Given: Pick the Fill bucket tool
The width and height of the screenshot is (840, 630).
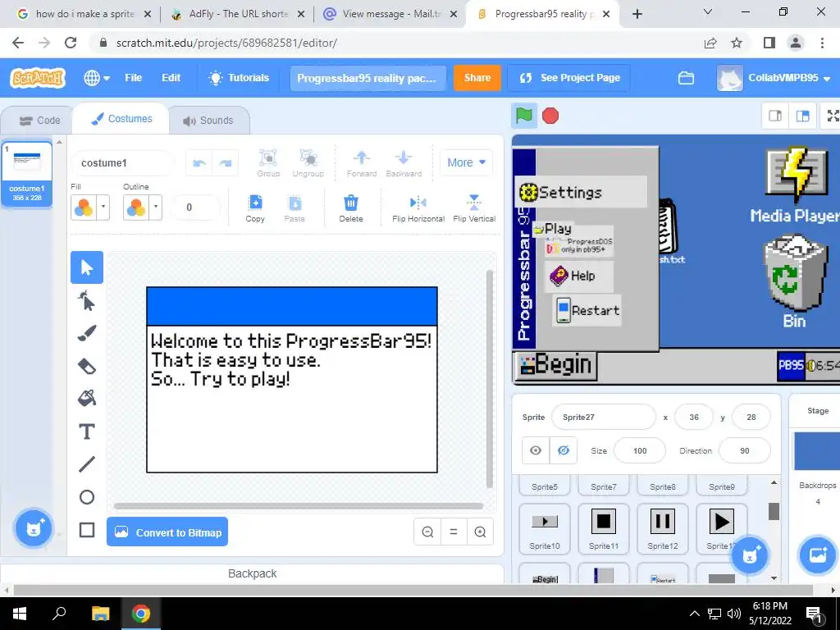Looking at the screenshot, I should coord(87,399).
